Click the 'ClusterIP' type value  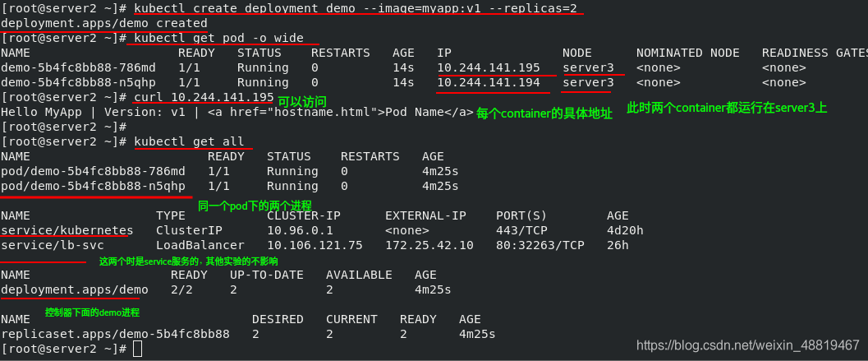[189, 230]
